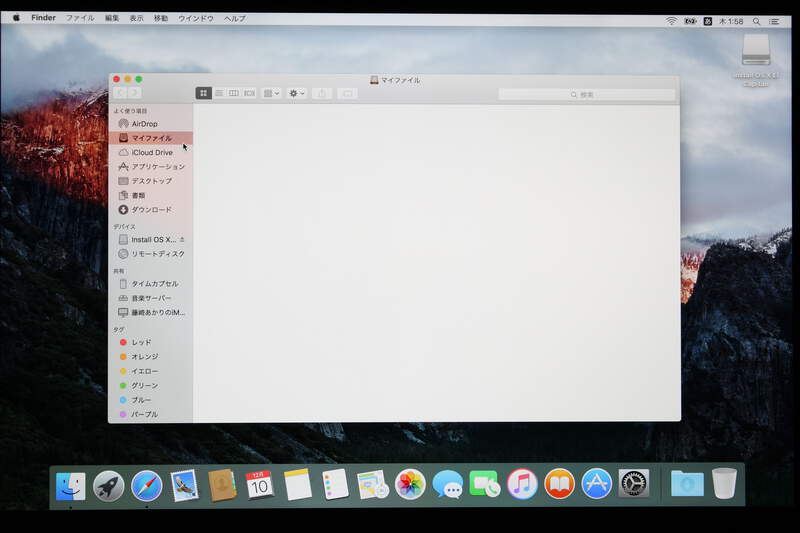Open the Trash in the Dock
This screenshot has height=533, width=800.
point(724,484)
